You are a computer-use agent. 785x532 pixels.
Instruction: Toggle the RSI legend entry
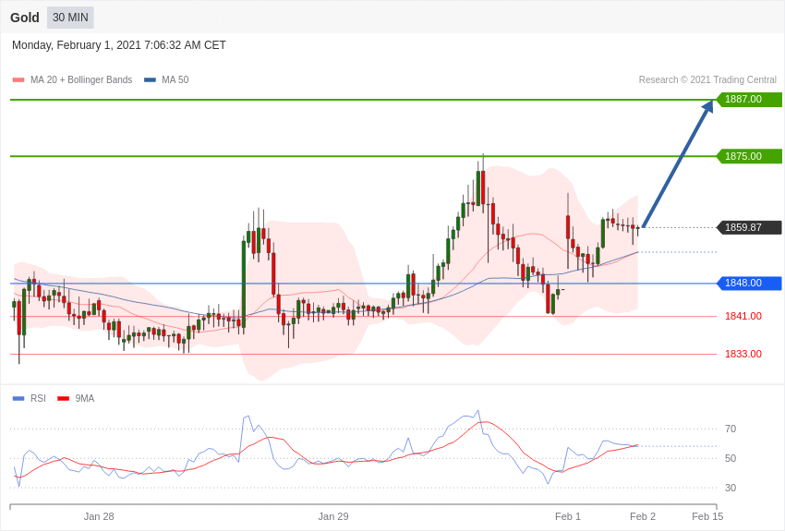[29, 398]
